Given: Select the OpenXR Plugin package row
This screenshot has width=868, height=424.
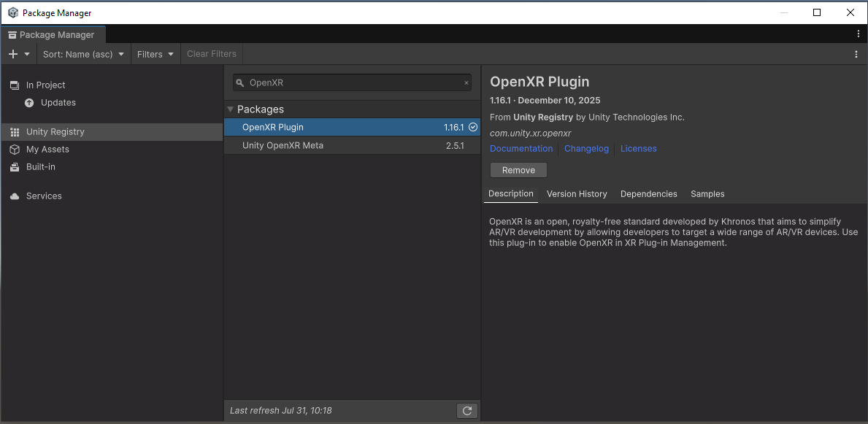Looking at the screenshot, I should [352, 127].
